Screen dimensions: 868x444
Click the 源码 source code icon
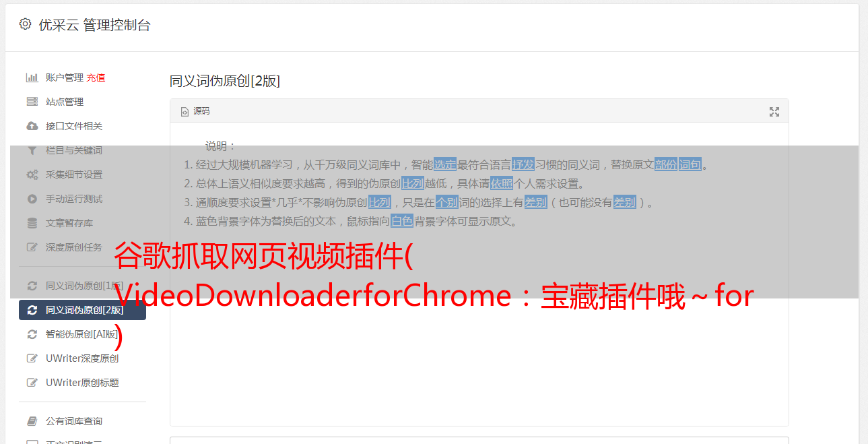185,111
